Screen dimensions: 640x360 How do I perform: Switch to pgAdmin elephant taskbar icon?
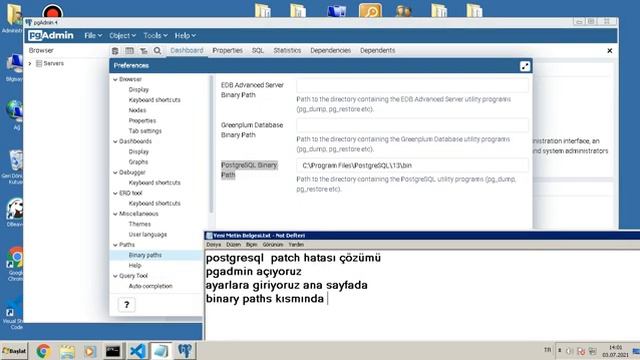[x=184, y=351]
